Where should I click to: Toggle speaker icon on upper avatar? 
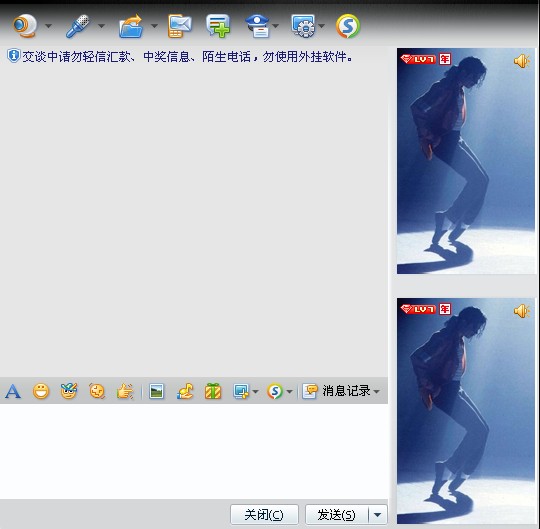[x=522, y=61]
